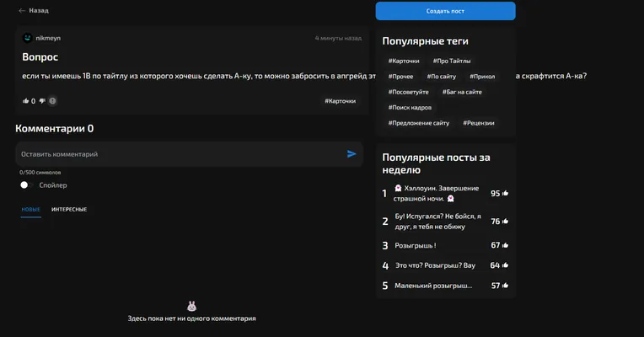Open the Это что? Розыгрыш? Вау post
Viewport: 644px width, 337px height.
(x=435, y=265)
